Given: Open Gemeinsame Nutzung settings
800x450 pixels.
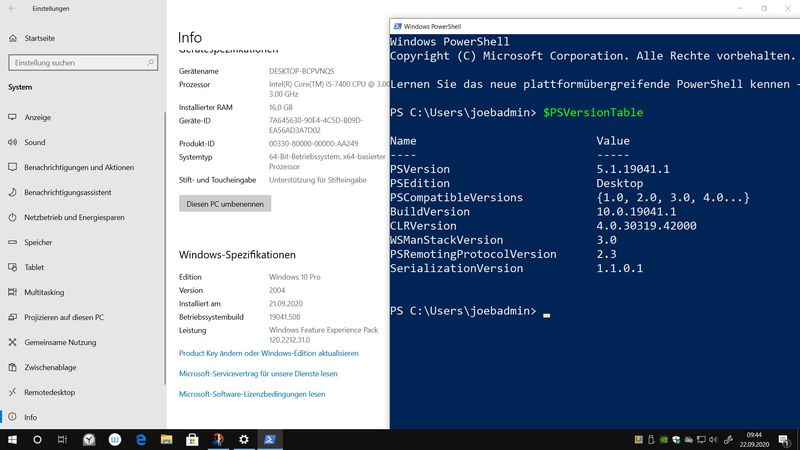Looking at the screenshot, I should click(x=60, y=342).
